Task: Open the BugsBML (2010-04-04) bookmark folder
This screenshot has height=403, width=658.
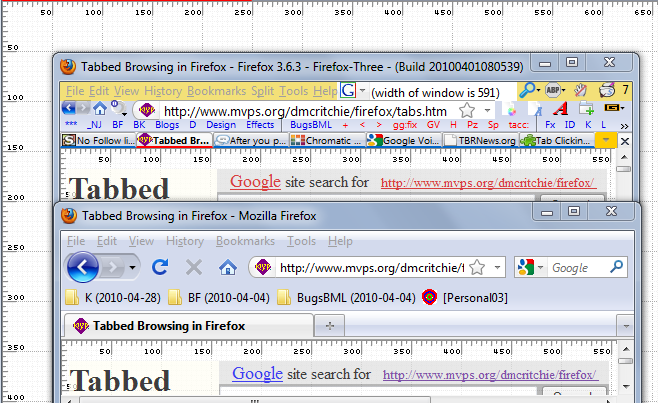Action: (x=346, y=298)
